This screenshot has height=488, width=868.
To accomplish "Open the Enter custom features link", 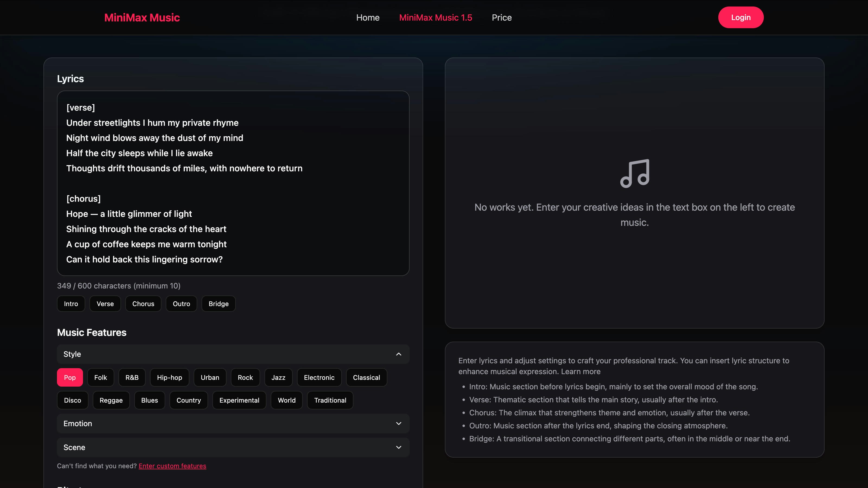I will click(172, 466).
